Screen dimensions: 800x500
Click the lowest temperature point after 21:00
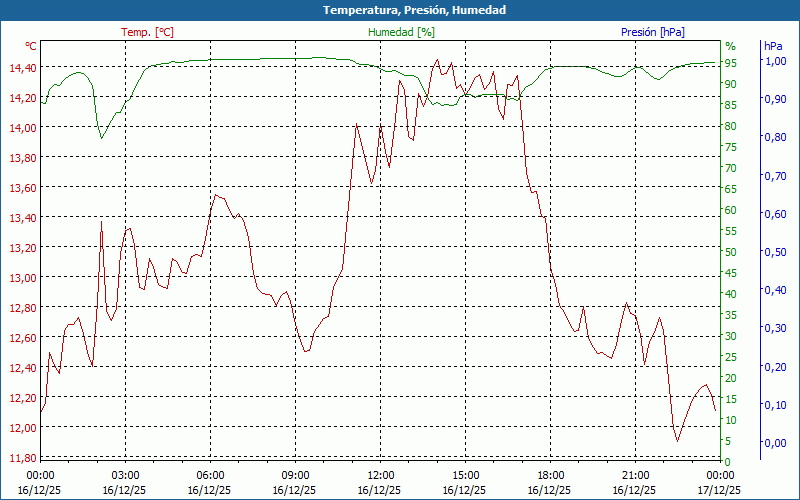[x=677, y=440]
